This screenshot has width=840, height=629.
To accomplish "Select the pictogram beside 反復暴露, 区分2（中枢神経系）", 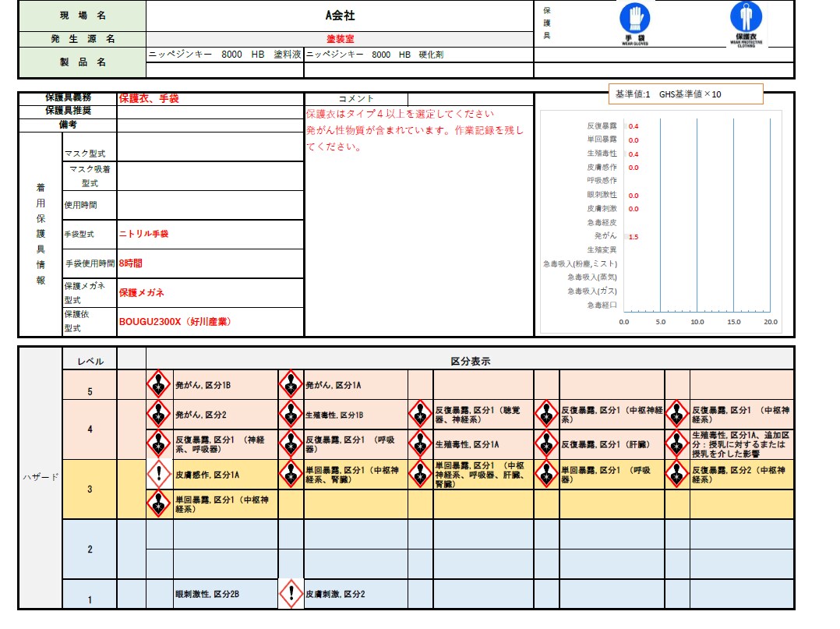I will click(x=677, y=474).
